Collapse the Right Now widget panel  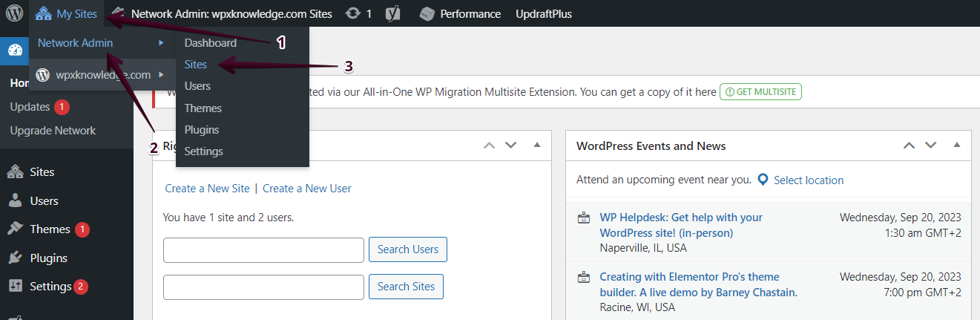[x=537, y=145]
